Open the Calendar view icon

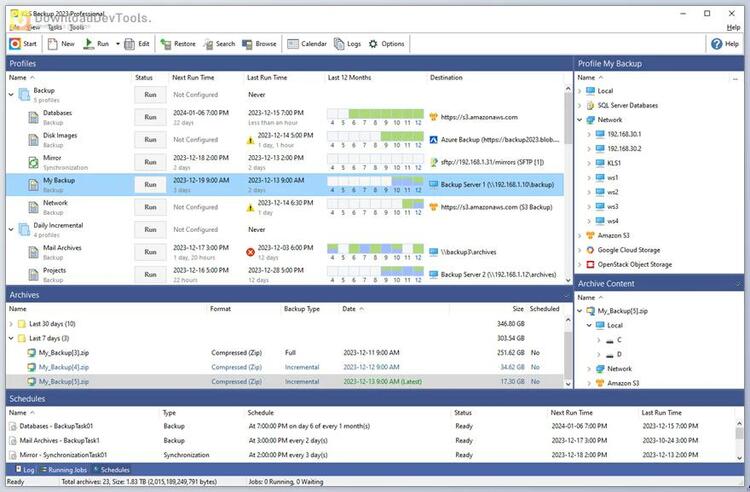pyautogui.click(x=293, y=44)
